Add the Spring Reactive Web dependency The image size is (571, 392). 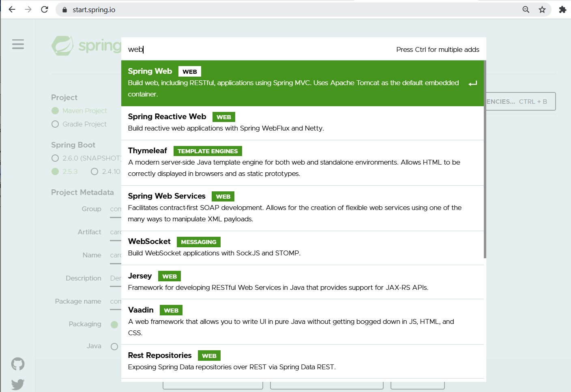(x=303, y=123)
